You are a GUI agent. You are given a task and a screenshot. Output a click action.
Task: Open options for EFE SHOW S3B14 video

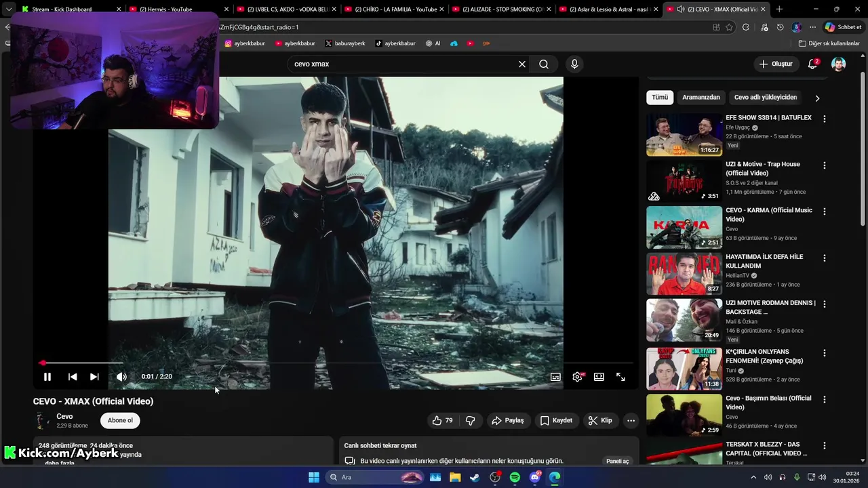click(825, 119)
